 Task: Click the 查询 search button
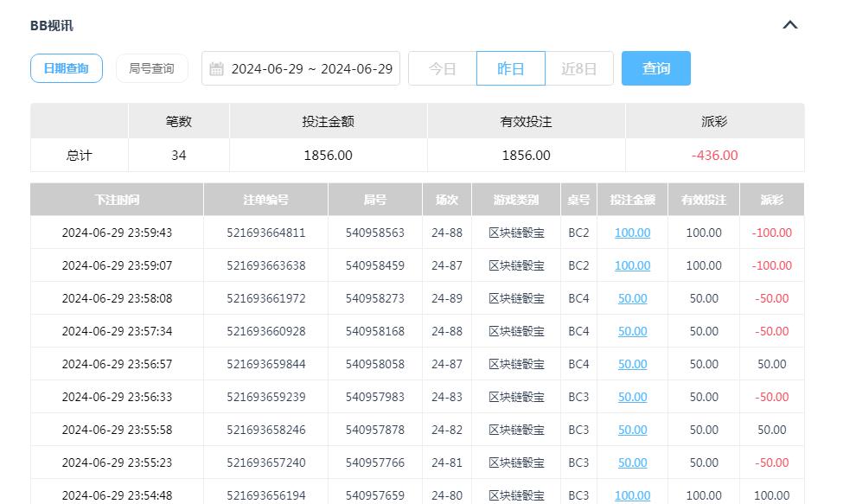click(655, 68)
